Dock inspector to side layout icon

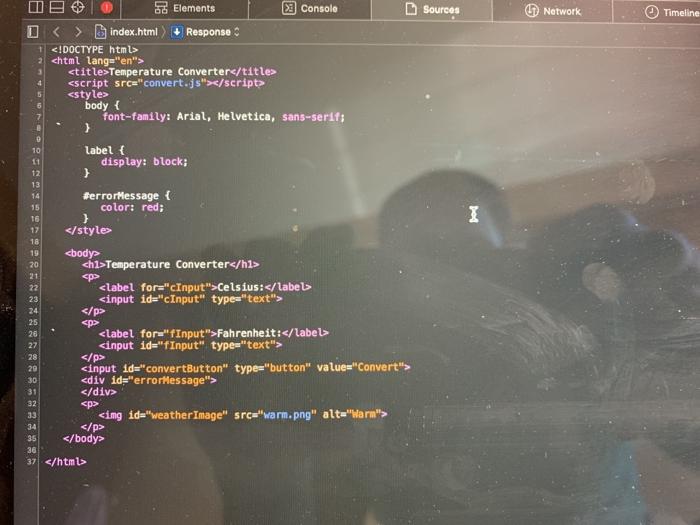[x=36, y=7]
